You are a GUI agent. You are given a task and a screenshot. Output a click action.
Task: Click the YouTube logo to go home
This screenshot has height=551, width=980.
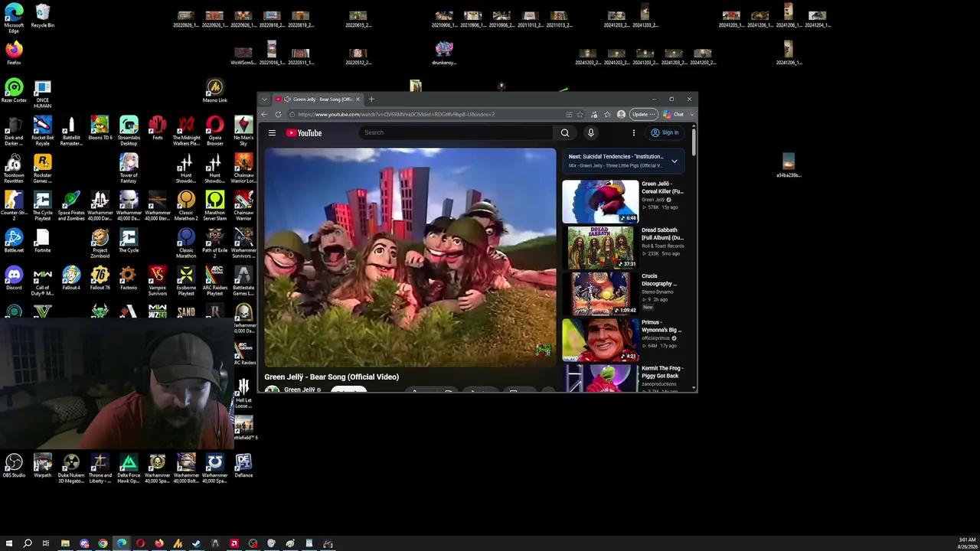[x=304, y=133]
